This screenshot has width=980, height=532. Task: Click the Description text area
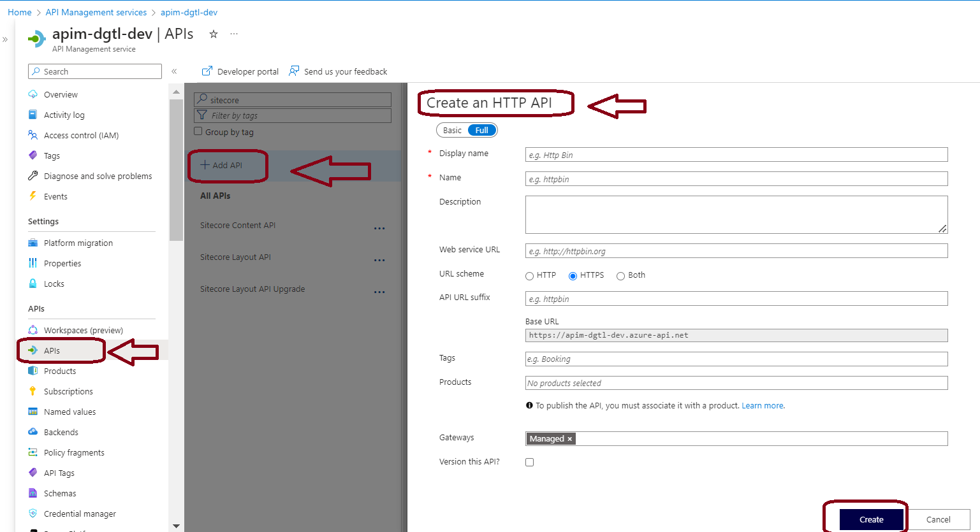[736, 215]
